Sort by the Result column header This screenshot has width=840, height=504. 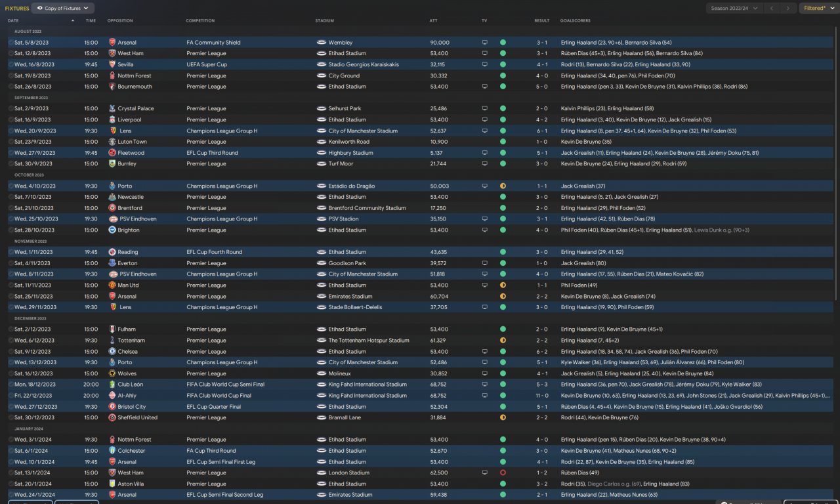(541, 20)
